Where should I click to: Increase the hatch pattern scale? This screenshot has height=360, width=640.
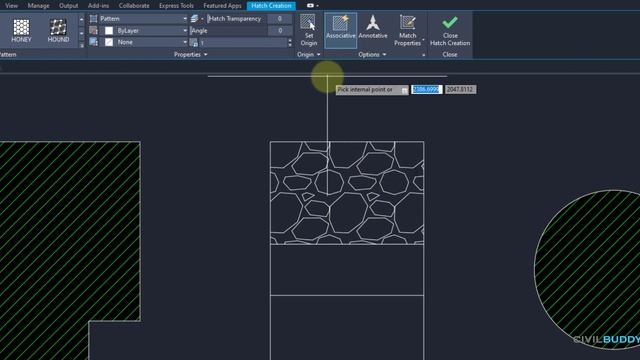[290, 40]
